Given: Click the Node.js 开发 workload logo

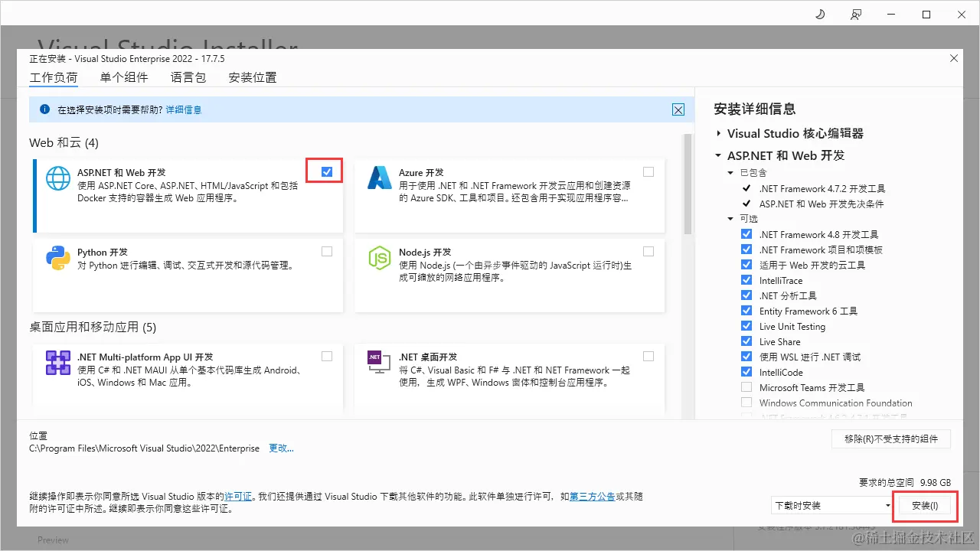Looking at the screenshot, I should point(379,258).
